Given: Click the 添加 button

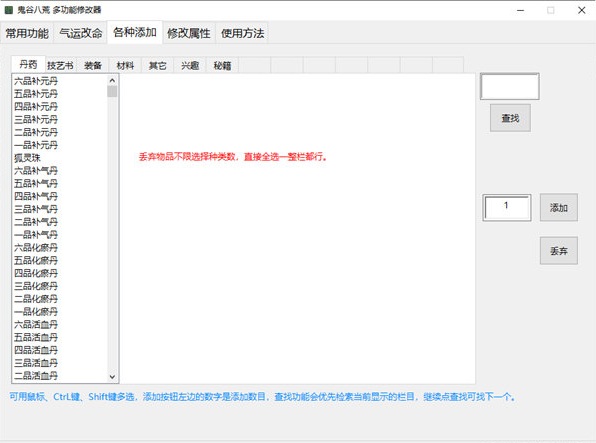Looking at the screenshot, I should (559, 208).
